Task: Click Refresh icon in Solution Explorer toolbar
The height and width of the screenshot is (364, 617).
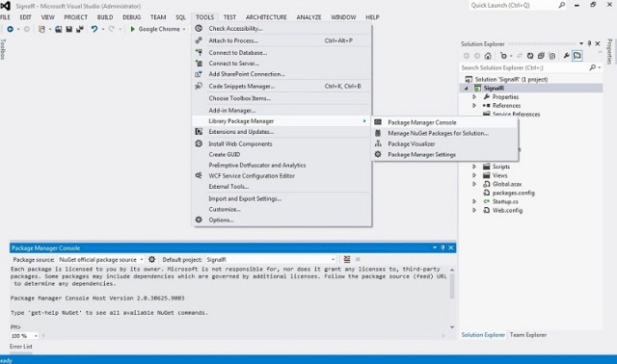Action: (x=530, y=56)
